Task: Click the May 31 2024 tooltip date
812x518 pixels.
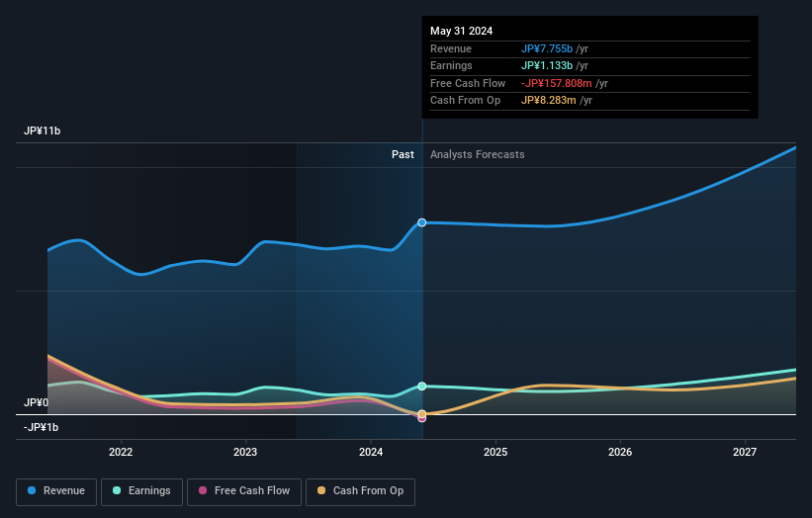Action: click(x=462, y=31)
